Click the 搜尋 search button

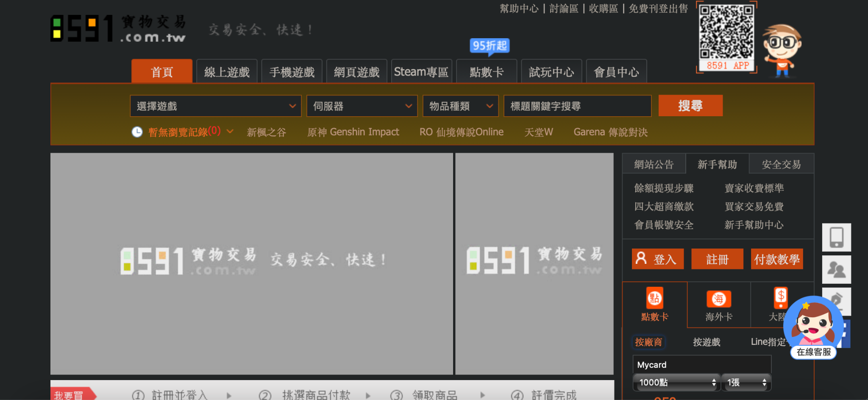coord(690,106)
